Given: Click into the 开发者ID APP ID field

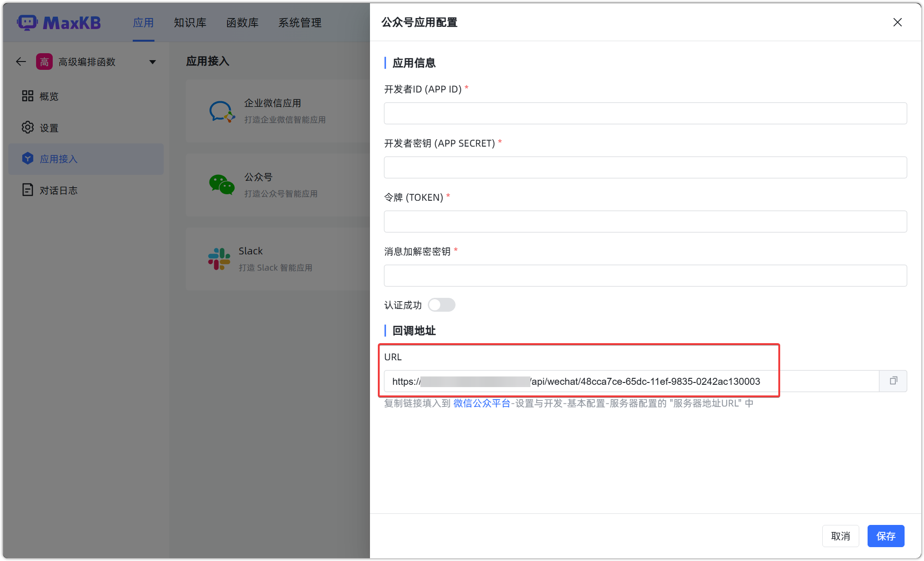Looking at the screenshot, I should [645, 113].
